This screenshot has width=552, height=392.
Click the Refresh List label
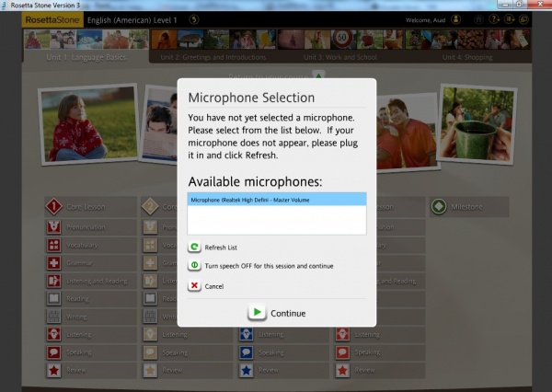pos(221,248)
